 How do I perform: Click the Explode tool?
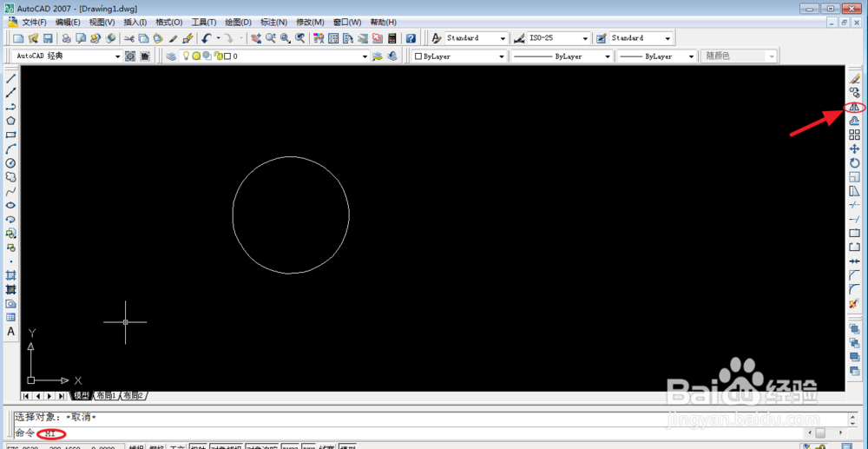pyautogui.click(x=855, y=303)
